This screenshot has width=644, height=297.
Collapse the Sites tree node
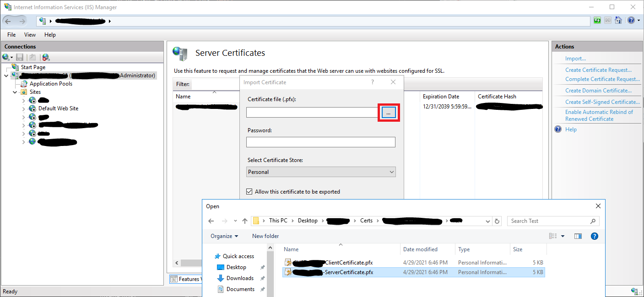[15, 92]
